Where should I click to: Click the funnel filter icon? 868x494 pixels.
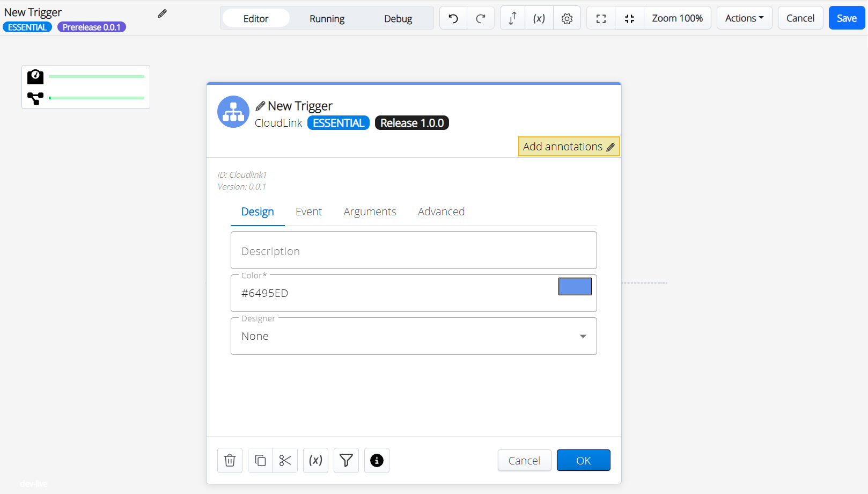coord(346,460)
